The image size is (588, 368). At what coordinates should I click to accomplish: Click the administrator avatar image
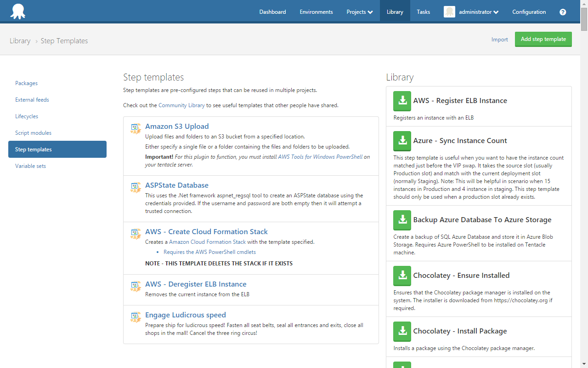click(449, 12)
